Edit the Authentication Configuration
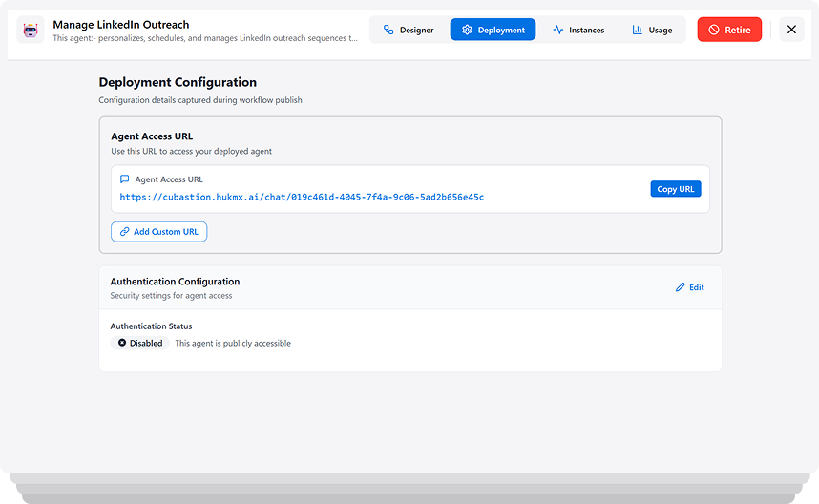 [x=689, y=287]
